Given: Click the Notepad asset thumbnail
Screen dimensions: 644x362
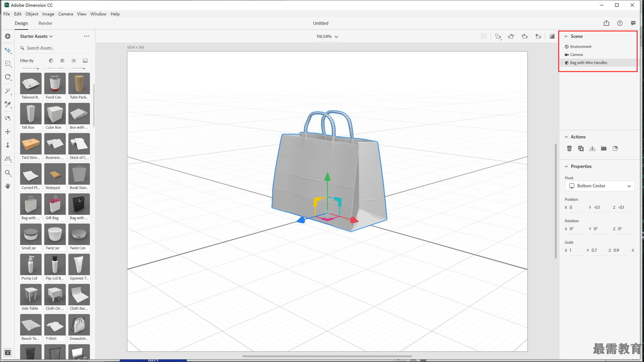Looking at the screenshot, I should [x=55, y=174].
